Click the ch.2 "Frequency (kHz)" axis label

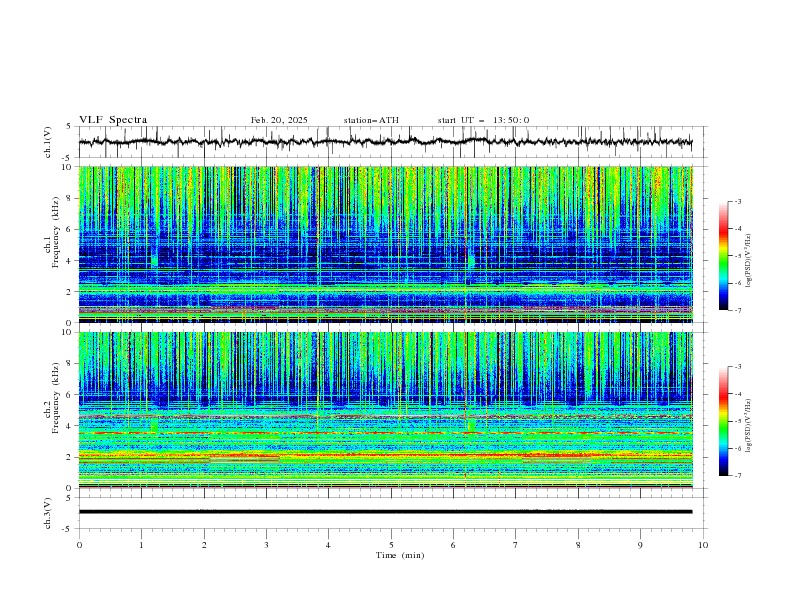[55, 398]
